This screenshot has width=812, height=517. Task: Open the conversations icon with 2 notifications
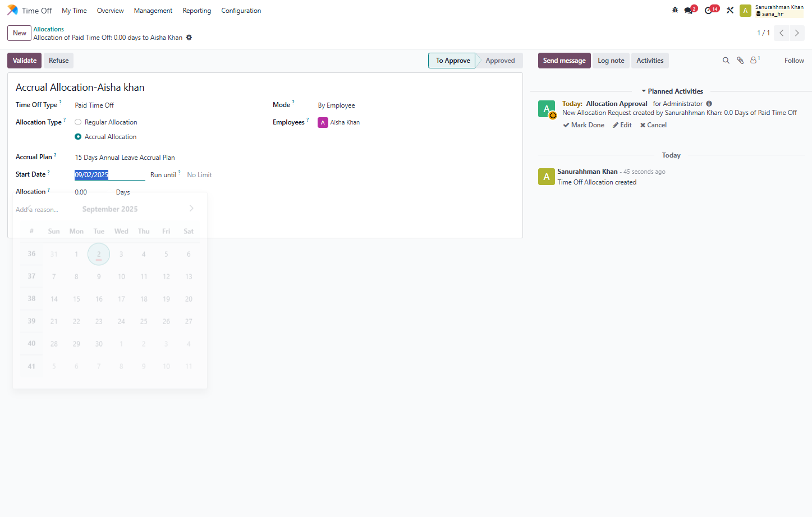click(x=690, y=10)
